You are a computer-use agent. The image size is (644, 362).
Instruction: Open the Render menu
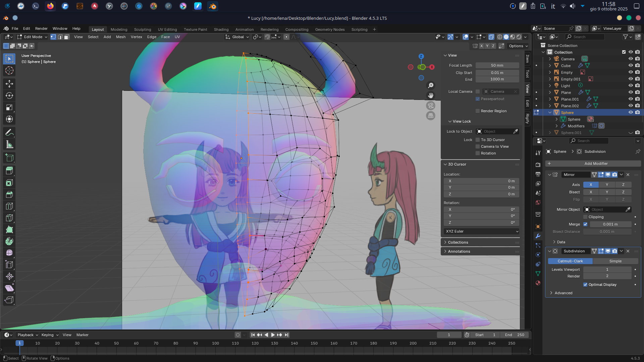(41, 28)
